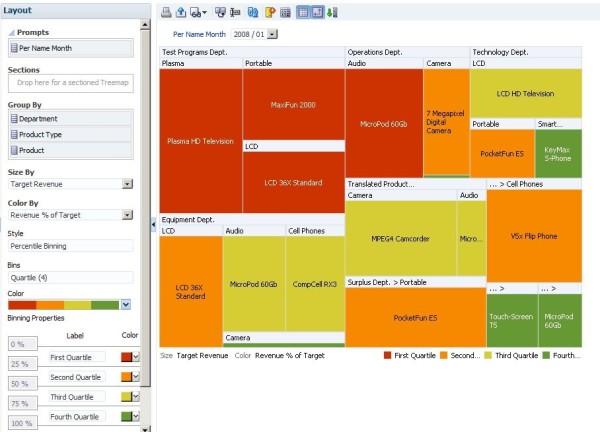Viewport: 600px width, 432px height.
Task: Click the Test Programs Dept. group header
Action: (252, 52)
